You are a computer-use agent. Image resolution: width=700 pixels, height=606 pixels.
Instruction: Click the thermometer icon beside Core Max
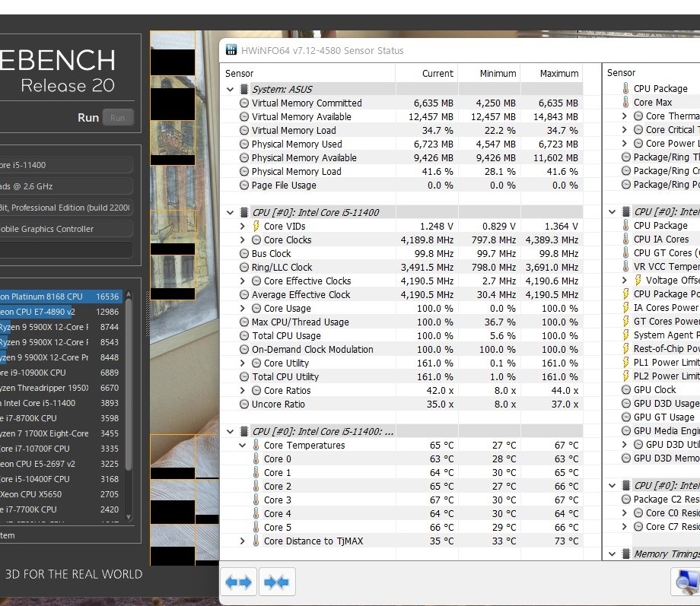click(626, 102)
